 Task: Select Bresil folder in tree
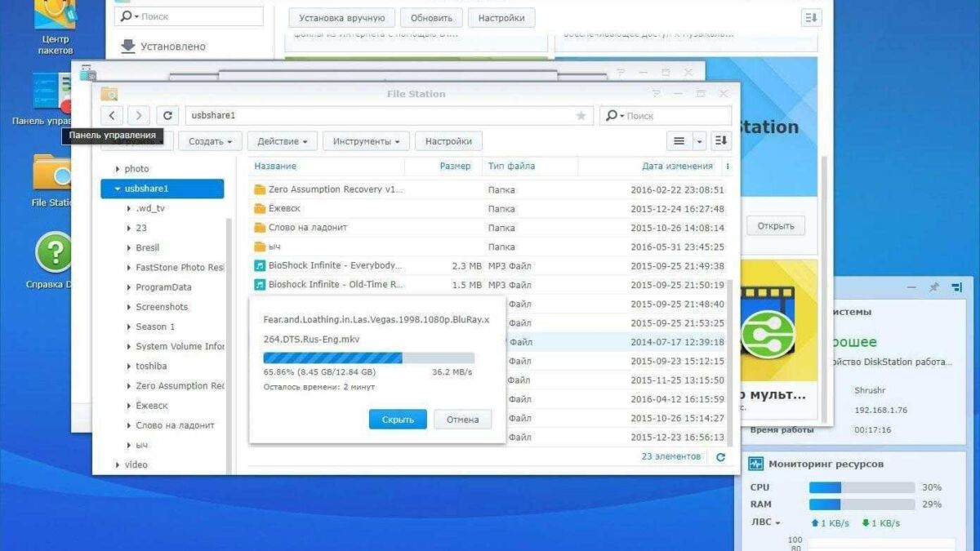coord(147,247)
